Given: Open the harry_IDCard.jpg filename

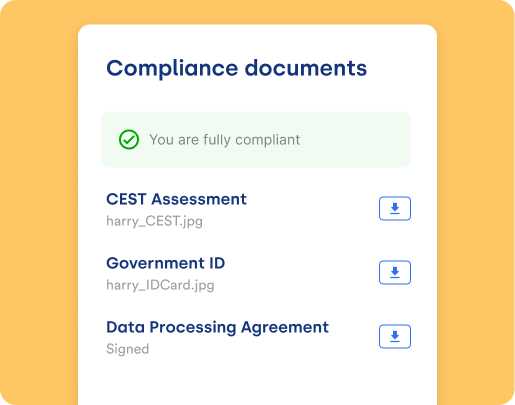Looking at the screenshot, I should [160, 285].
